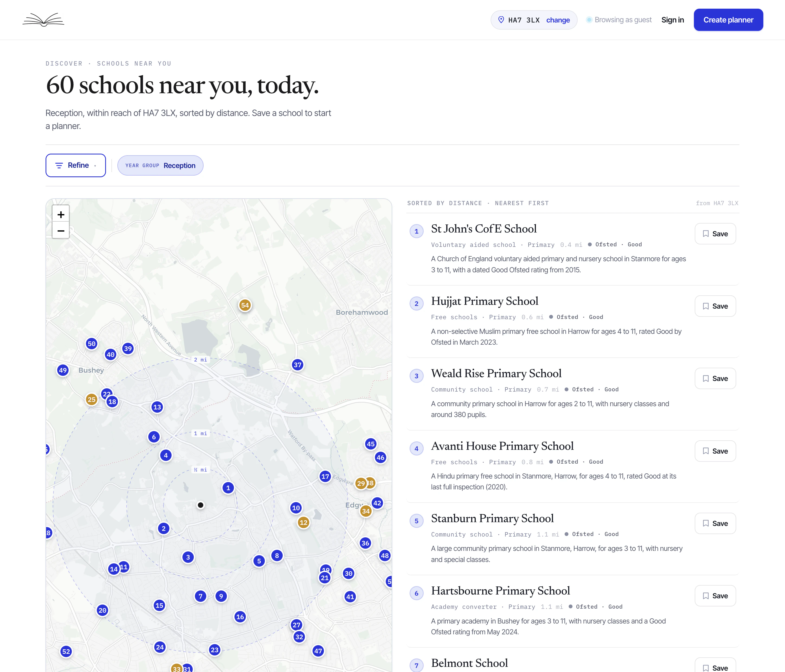The width and height of the screenshot is (785, 672).
Task: Save Stanburn Primary School
Action: (x=715, y=524)
